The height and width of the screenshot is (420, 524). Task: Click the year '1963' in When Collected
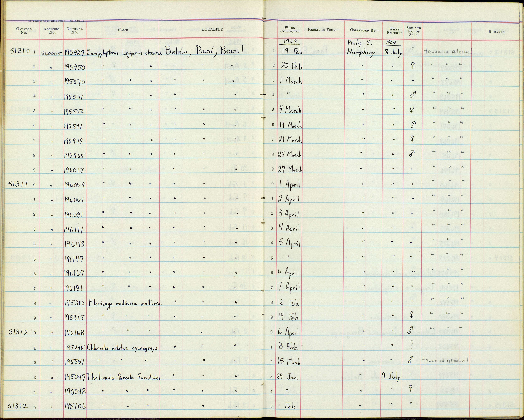click(x=290, y=42)
